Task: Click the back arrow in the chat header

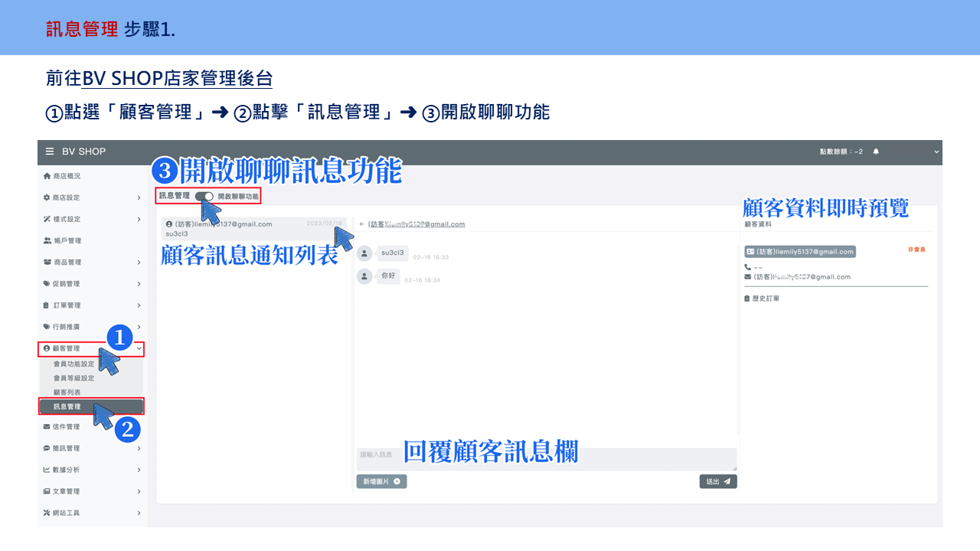Action: click(361, 224)
